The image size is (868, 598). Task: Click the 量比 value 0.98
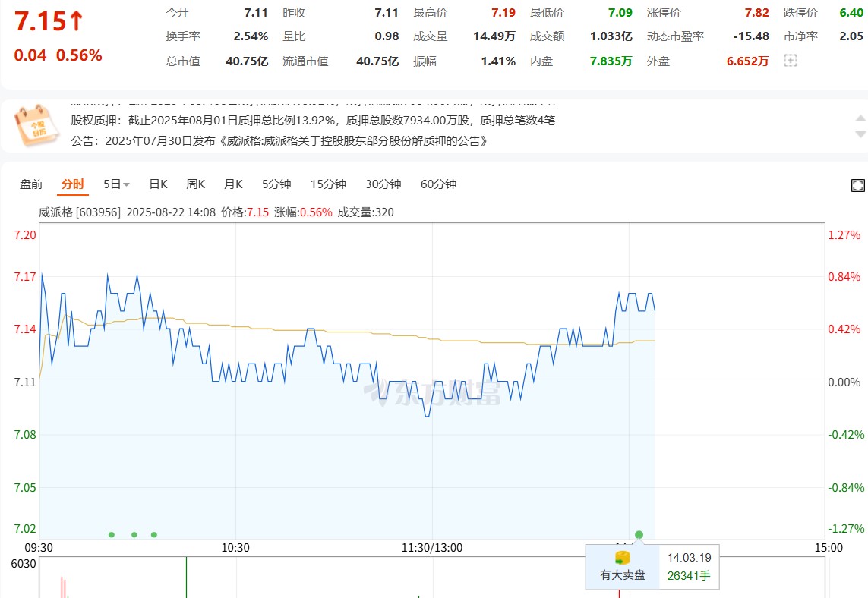[387, 36]
